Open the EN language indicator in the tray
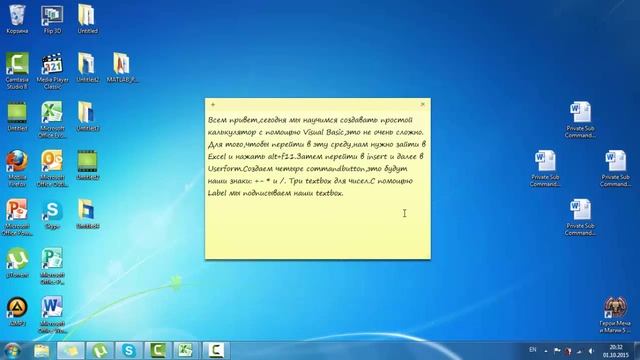This screenshot has width=640, height=360. [533, 350]
